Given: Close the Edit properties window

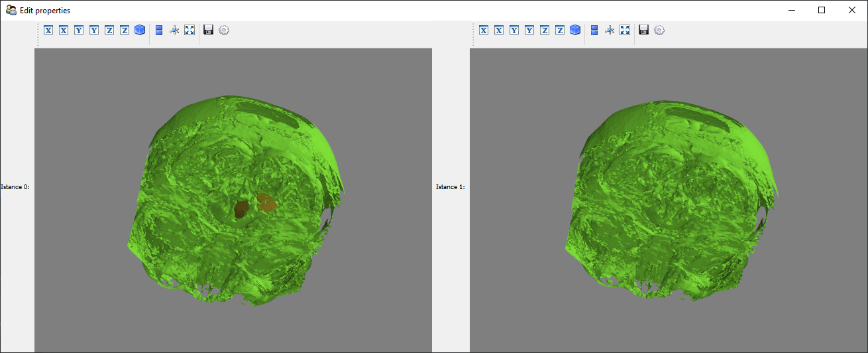Looking at the screenshot, I should point(852,10).
